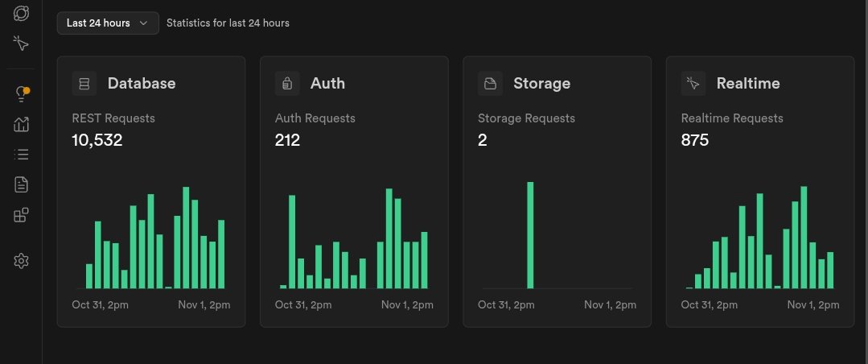Click the REST Requests count 10,532

[x=97, y=140]
